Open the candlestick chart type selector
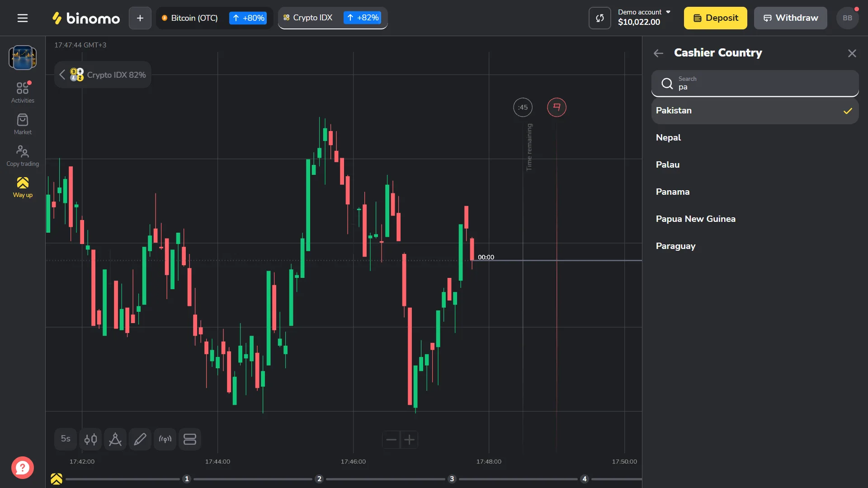The height and width of the screenshot is (488, 868). tap(90, 439)
